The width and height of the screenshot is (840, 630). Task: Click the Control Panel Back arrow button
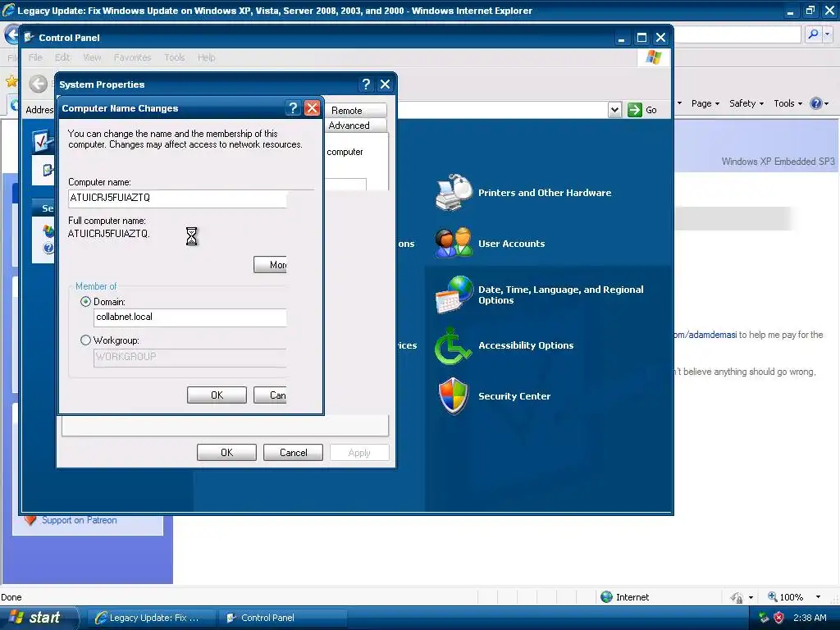click(x=38, y=84)
